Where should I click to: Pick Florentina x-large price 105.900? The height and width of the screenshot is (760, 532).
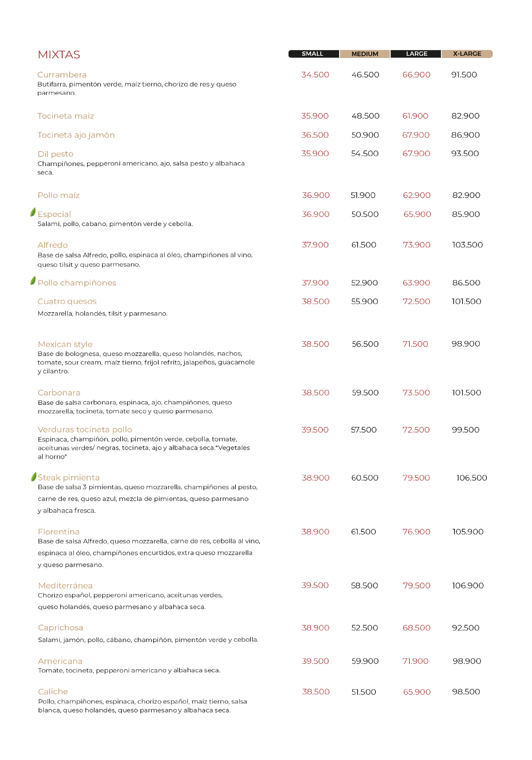point(468,532)
